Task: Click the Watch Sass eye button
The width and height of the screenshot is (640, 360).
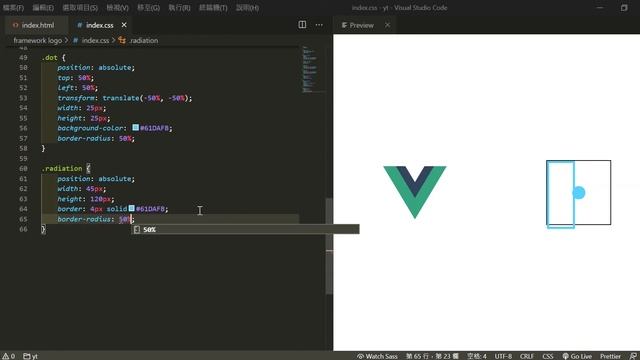Action: coord(377,356)
